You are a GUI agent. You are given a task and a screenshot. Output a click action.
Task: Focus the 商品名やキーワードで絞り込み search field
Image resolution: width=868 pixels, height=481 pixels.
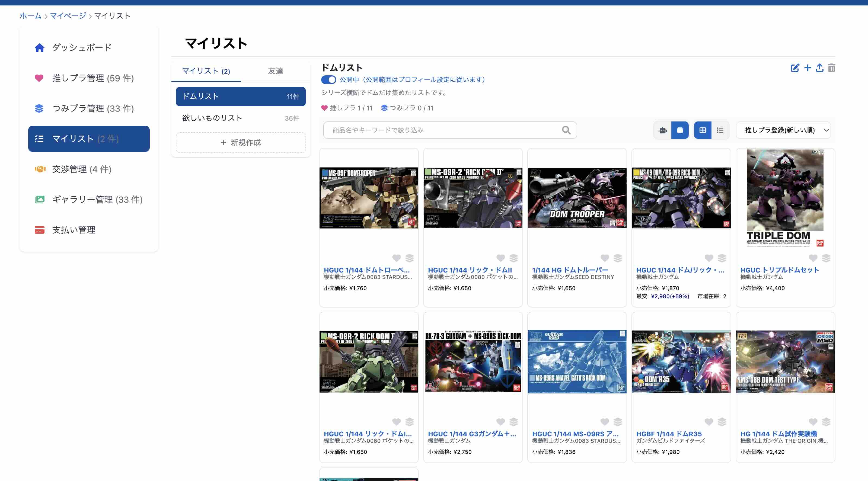(450, 130)
